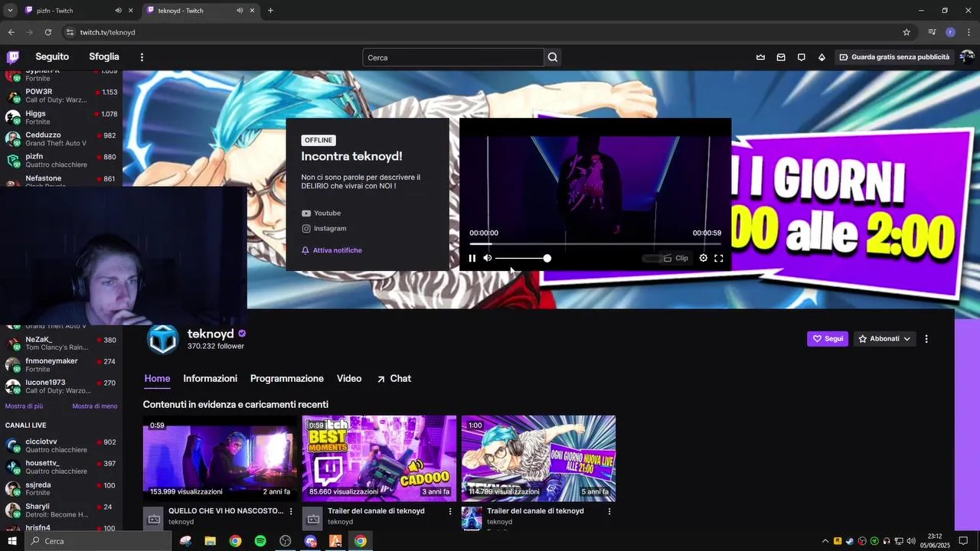Open the QUELLO CHE VI HO NASCOSTO video thumbnail
980x551 pixels.
click(x=220, y=458)
